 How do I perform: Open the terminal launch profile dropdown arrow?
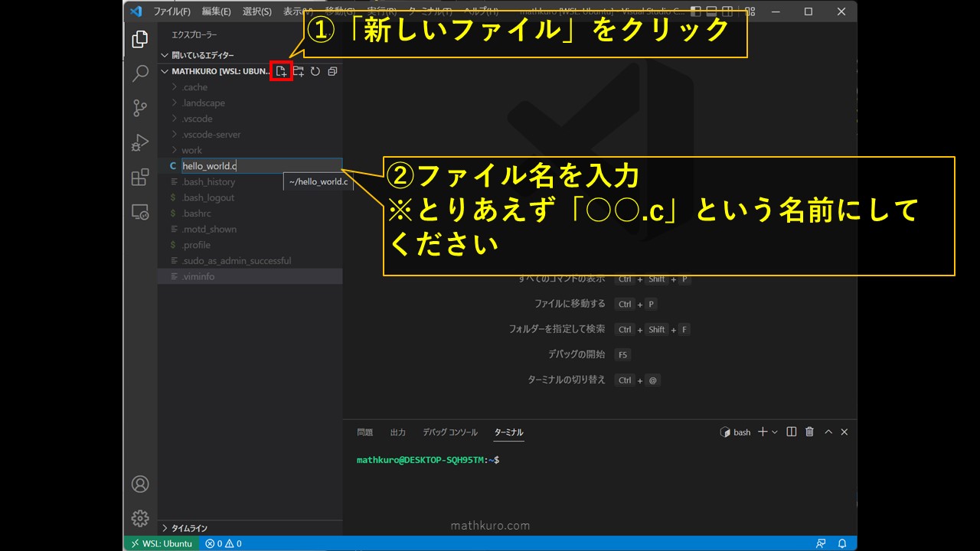(x=775, y=432)
